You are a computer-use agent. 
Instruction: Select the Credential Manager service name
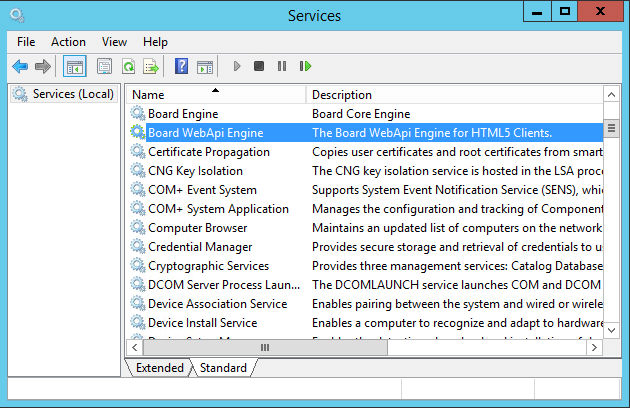pyautogui.click(x=200, y=247)
